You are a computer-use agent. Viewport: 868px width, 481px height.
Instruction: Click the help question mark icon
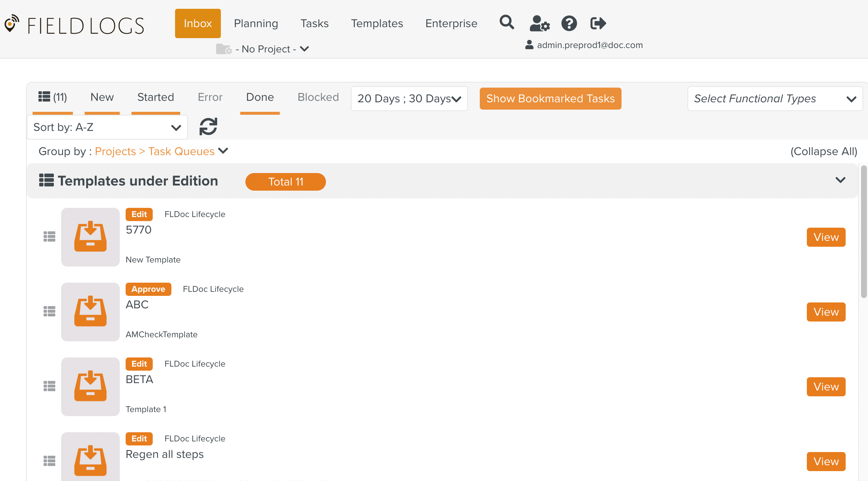[x=569, y=23]
